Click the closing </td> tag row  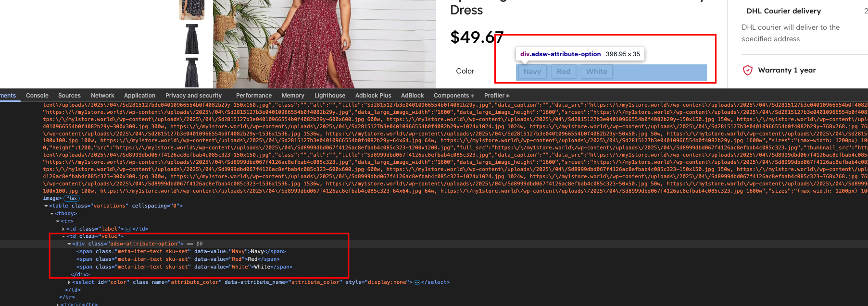[73, 290]
